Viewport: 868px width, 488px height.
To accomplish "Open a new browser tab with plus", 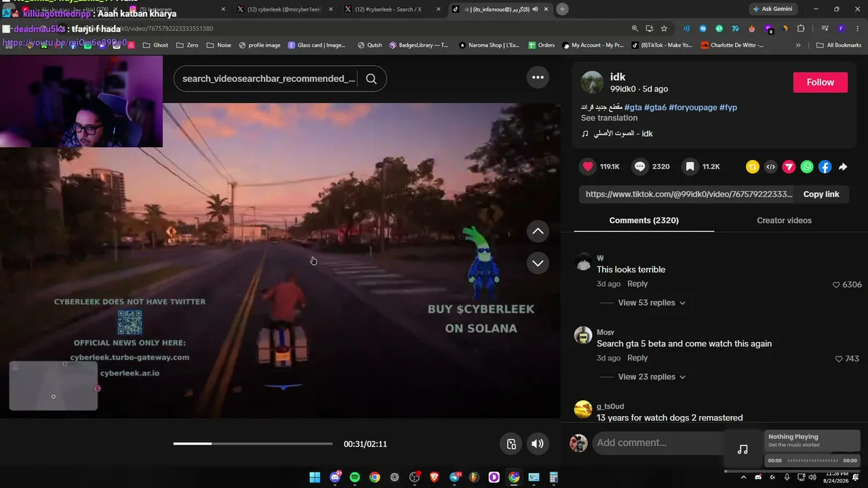I will tap(562, 9).
